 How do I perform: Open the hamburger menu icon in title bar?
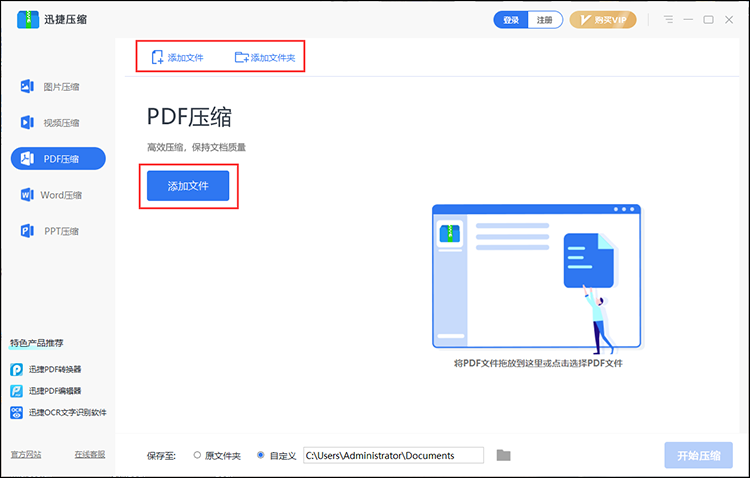click(x=668, y=20)
